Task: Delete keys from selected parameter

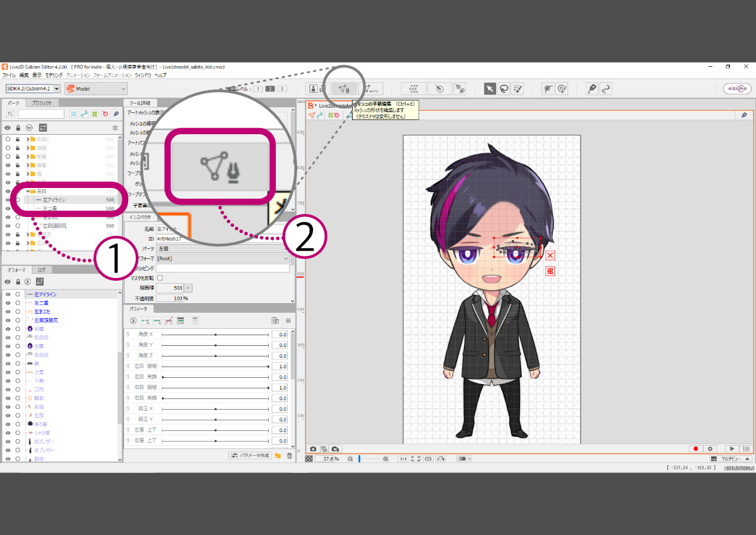Action: [x=169, y=320]
